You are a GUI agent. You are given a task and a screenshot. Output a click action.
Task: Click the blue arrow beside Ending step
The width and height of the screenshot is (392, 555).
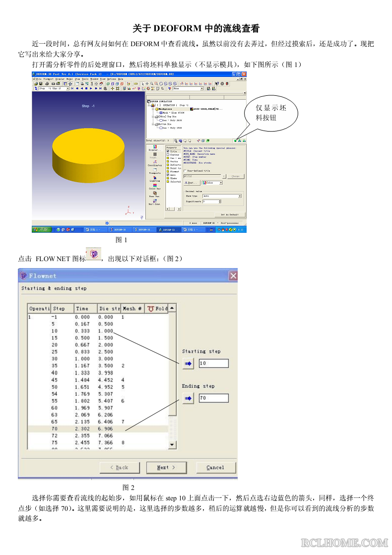pyautogui.click(x=188, y=398)
